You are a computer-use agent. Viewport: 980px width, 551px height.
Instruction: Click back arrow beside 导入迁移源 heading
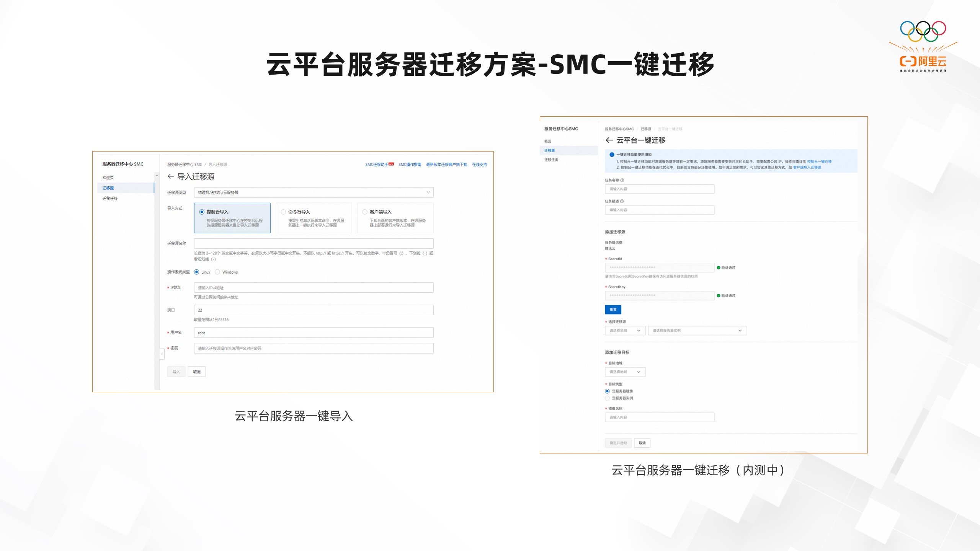(x=171, y=176)
